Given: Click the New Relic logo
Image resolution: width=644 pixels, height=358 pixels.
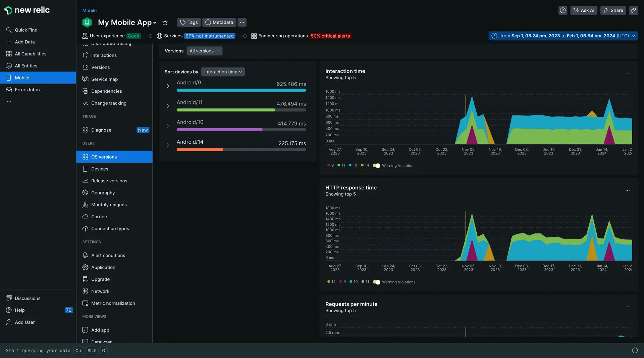Looking at the screenshot, I should pyautogui.click(x=28, y=10).
